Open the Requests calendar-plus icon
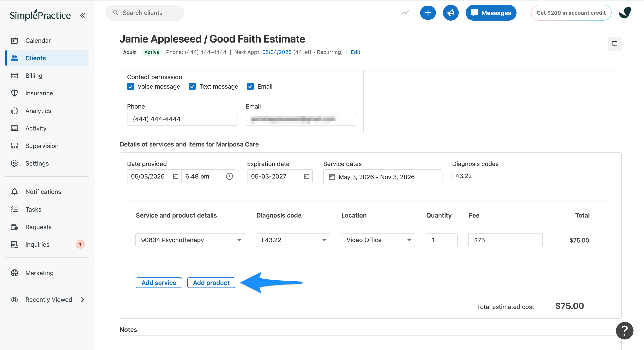Viewport: 644px width, 350px height. click(x=14, y=227)
